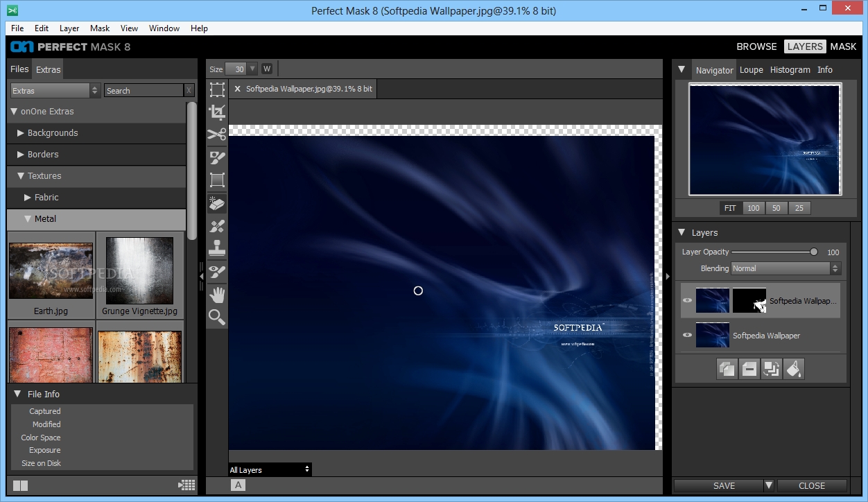Screen dimensions: 868x502
Task: Open the brush Size dropdown arrow
Action: 252,69
